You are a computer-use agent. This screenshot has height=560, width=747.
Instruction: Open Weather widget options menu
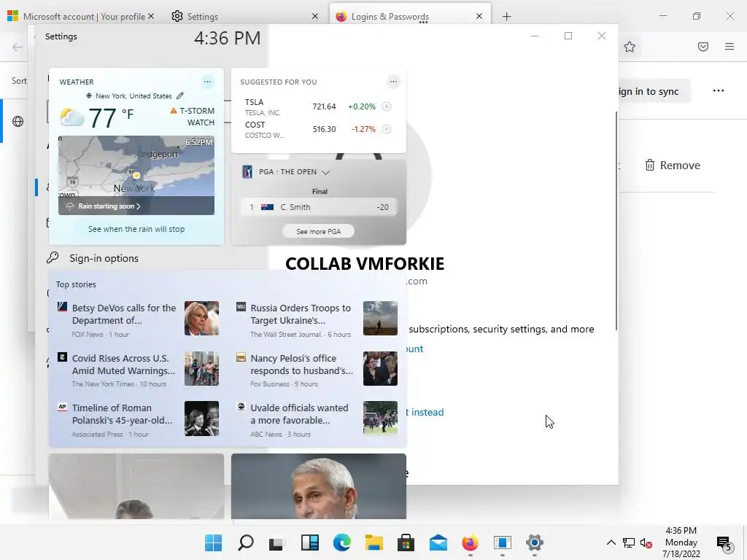pos(207,82)
